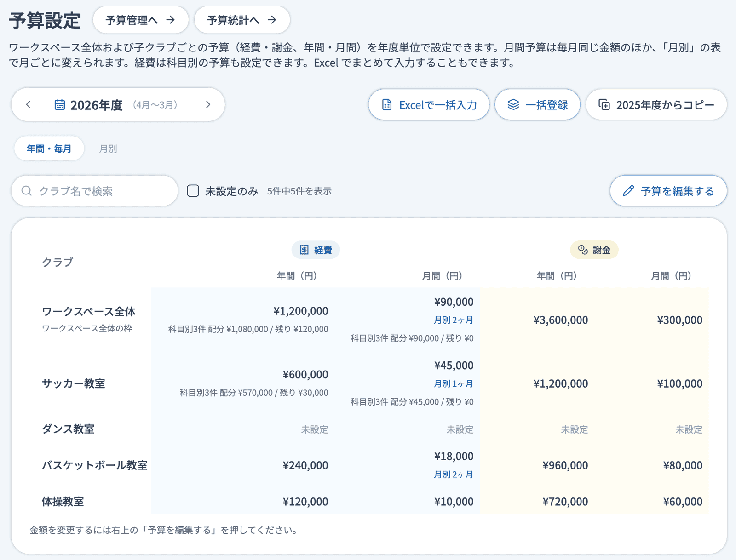Viewport: 736px width, 560px height.
Task: Click ¥100,000 monthly 謝金 for サッカー教室
Action: coord(680,383)
